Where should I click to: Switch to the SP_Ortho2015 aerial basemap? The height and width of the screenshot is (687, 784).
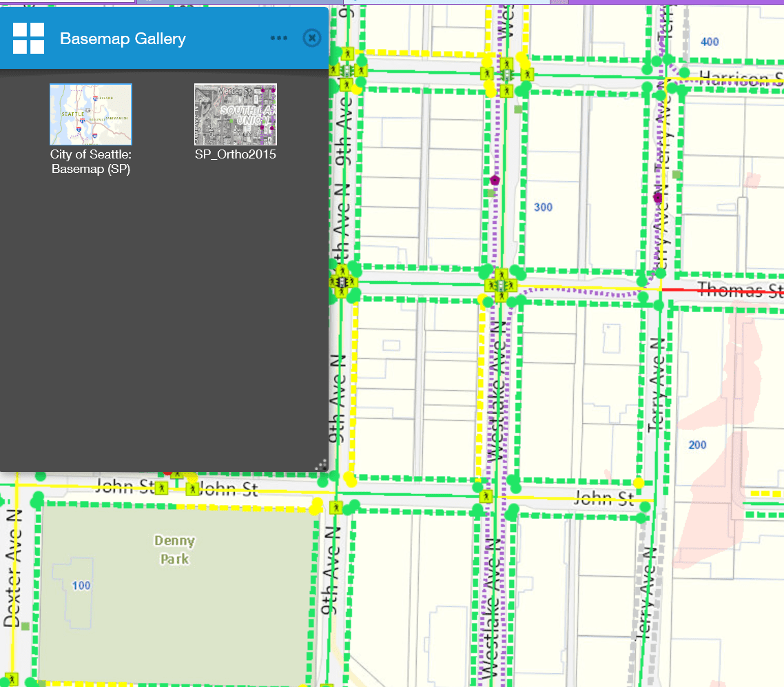coord(235,114)
